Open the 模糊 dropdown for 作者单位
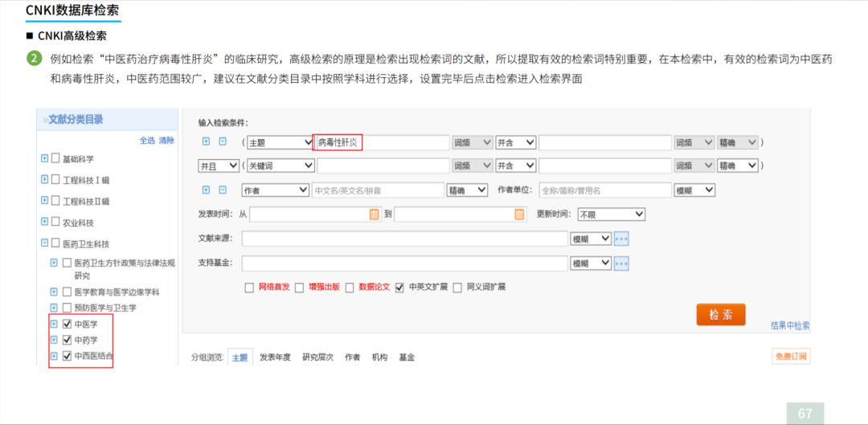 pos(694,190)
